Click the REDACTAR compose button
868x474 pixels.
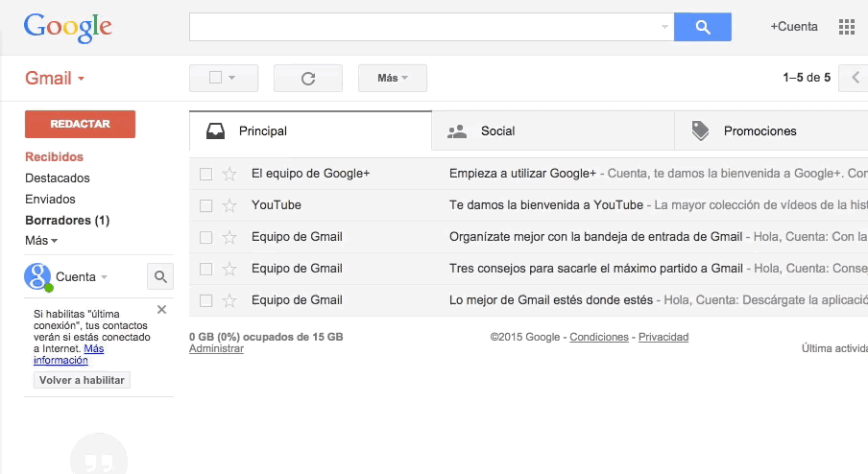point(81,124)
